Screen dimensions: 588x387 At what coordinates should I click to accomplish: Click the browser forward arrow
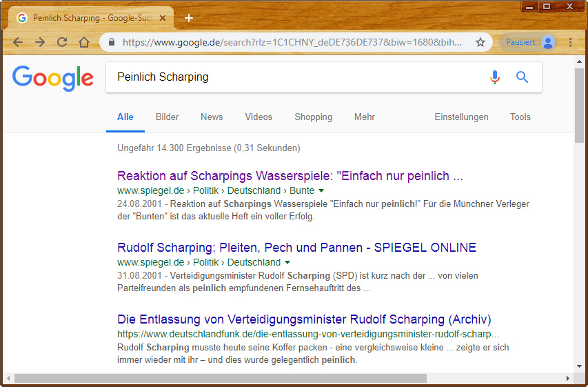click(40, 42)
